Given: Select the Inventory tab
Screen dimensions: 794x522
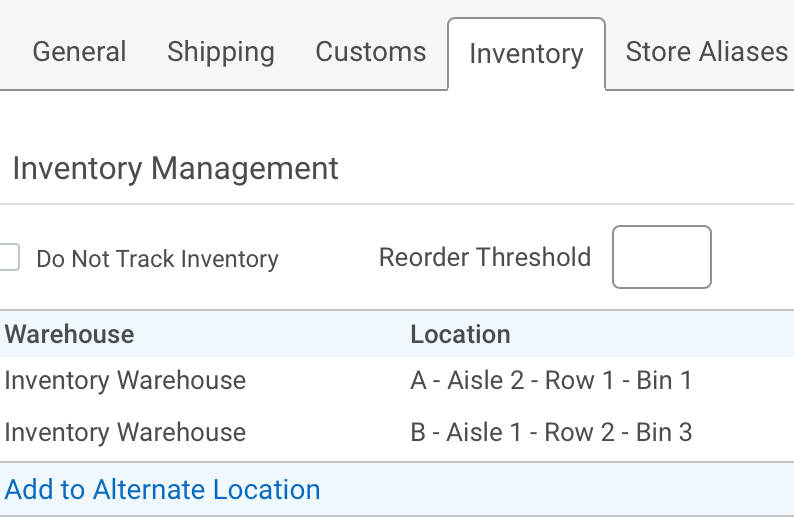Looking at the screenshot, I should [x=526, y=54].
